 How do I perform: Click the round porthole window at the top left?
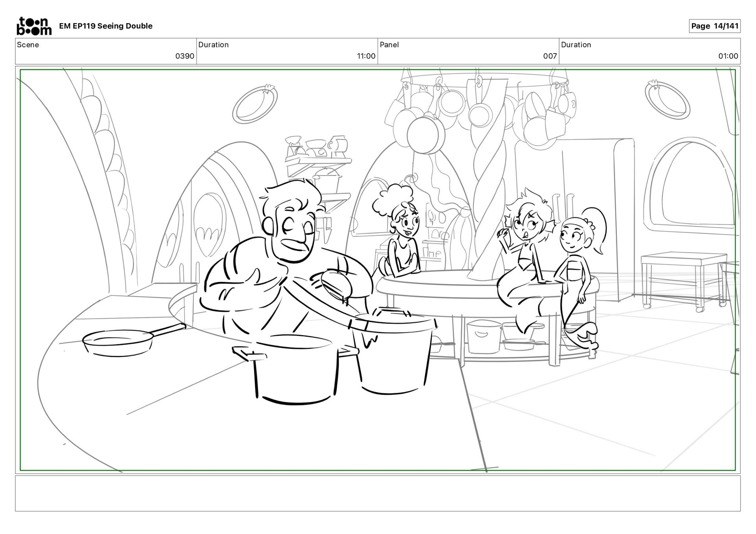point(255,104)
